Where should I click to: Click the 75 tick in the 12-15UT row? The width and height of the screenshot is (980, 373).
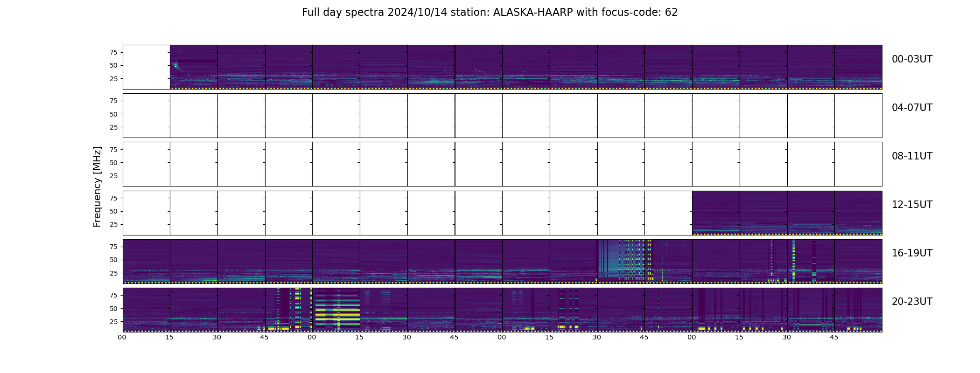(113, 198)
